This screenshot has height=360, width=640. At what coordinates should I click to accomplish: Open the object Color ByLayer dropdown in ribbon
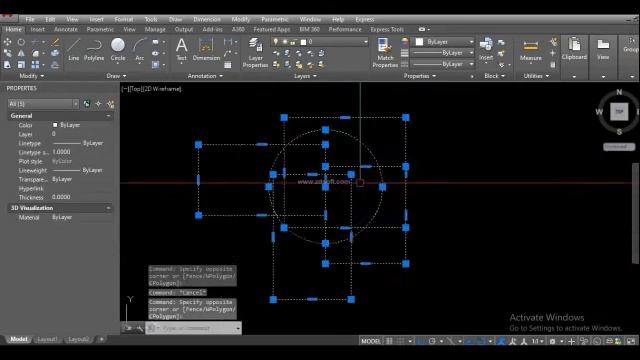pyautogui.click(x=444, y=42)
